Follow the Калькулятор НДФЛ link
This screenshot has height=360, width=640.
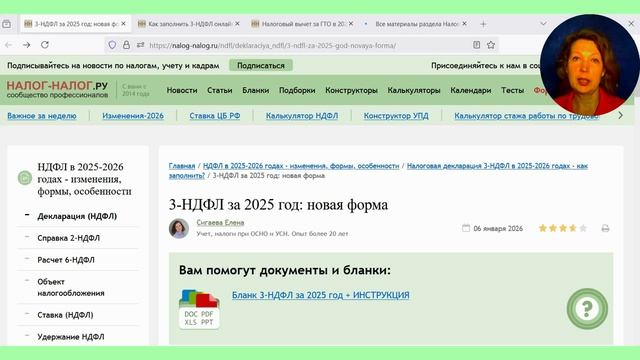point(302,116)
